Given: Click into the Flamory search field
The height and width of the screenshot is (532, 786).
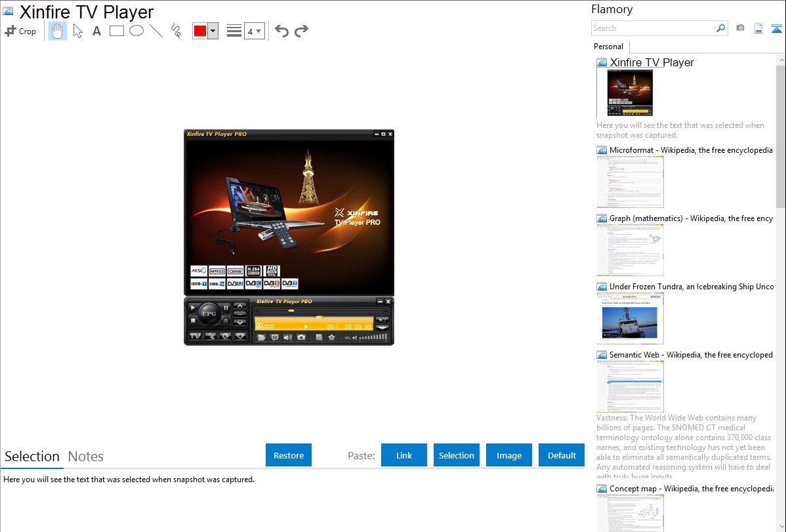Looking at the screenshot, I should coord(653,28).
